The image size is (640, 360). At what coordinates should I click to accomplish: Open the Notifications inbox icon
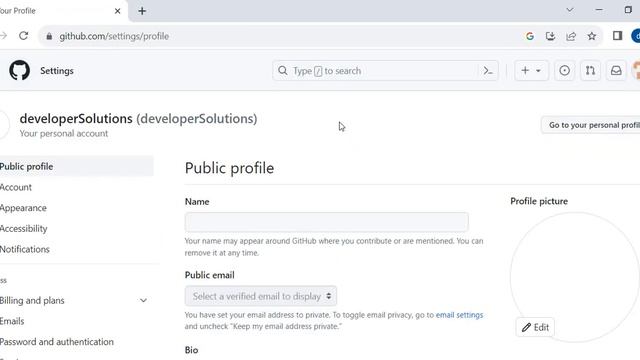616,71
